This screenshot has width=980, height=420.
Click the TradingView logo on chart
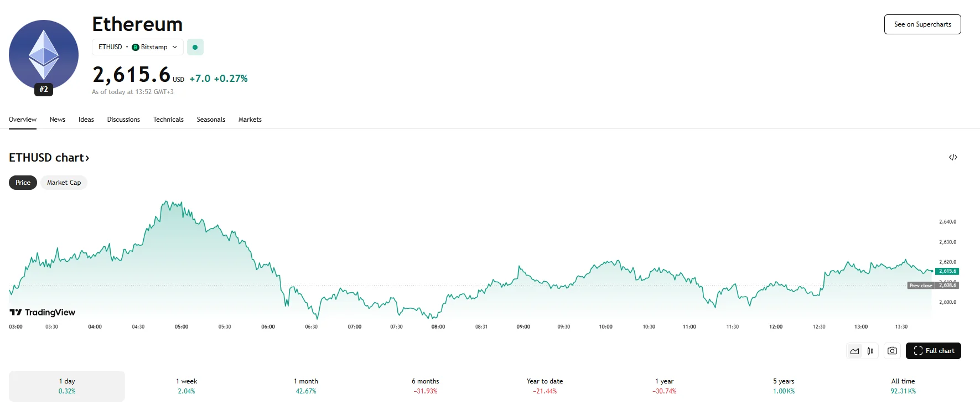43,313
